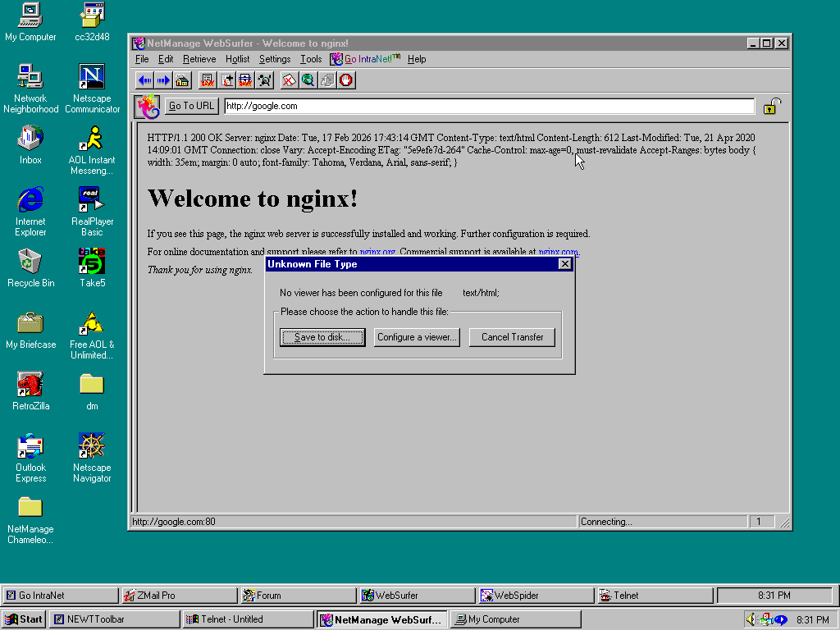Choose Save to disk in the dialog
The height and width of the screenshot is (630, 840).
click(322, 337)
